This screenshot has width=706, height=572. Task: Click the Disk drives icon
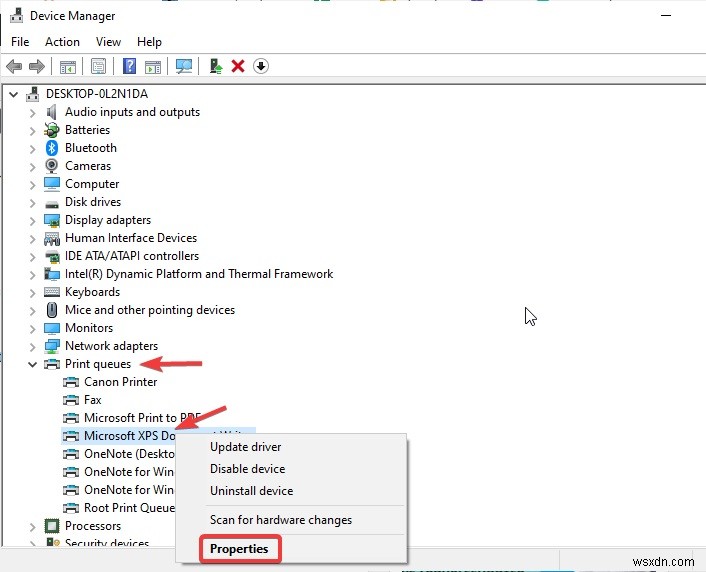pyautogui.click(x=52, y=203)
